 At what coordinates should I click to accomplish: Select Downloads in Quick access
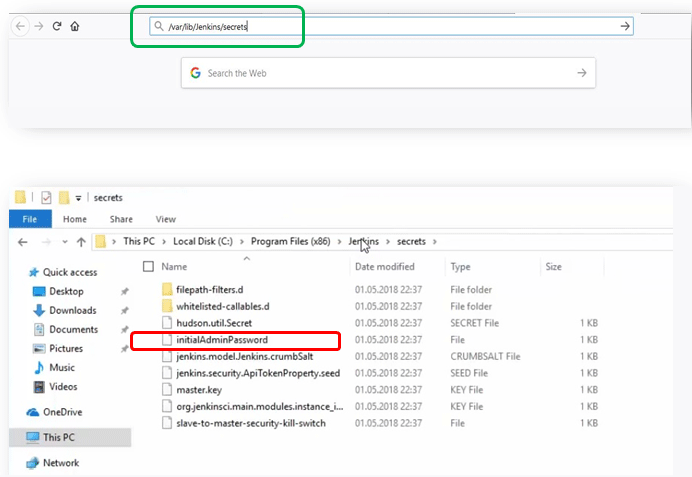(72, 310)
